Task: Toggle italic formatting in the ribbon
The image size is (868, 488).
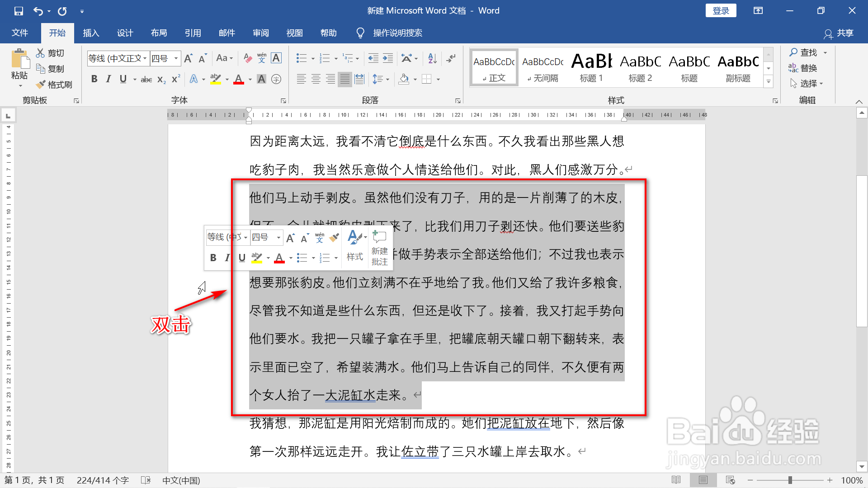Action: coord(108,79)
